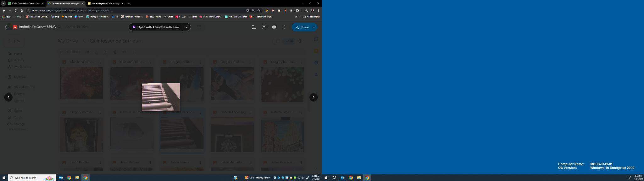Open the 2:09 PM clock on the left taskbar
644x181 pixels.
316,178
